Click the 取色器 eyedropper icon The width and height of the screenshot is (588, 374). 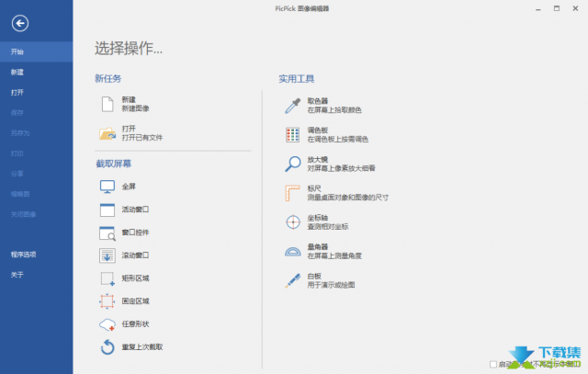(x=292, y=106)
